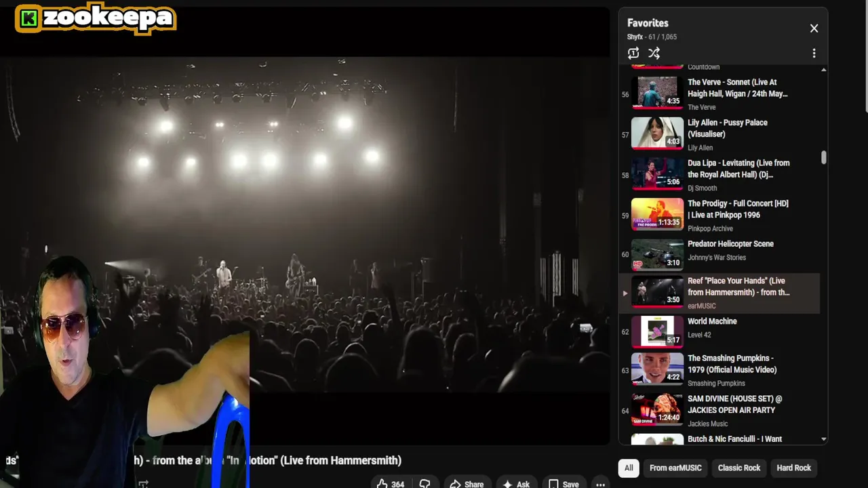The height and width of the screenshot is (488, 868).
Task: Click 'Pinkpop Archive' channel name
Action: (710, 228)
